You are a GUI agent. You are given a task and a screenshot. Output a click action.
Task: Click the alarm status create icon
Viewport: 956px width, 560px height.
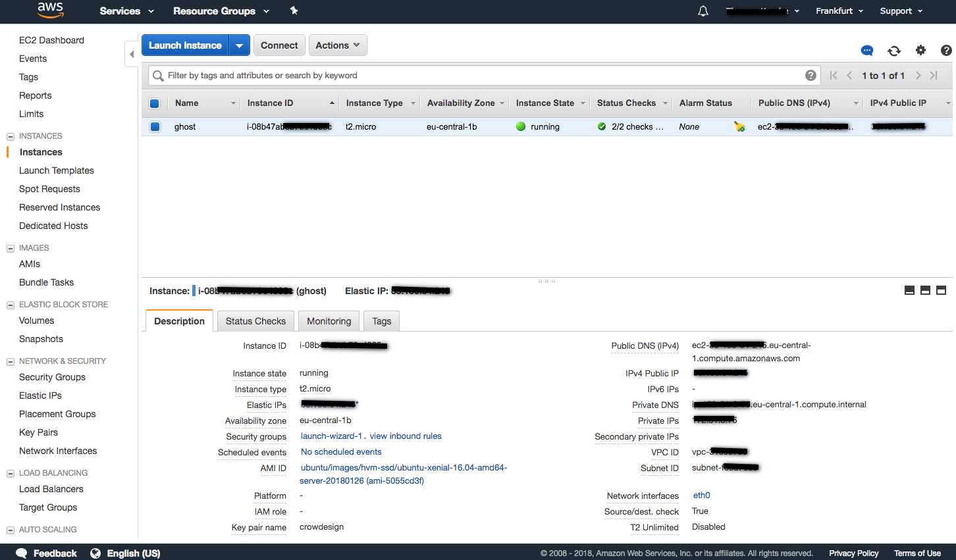tap(739, 127)
